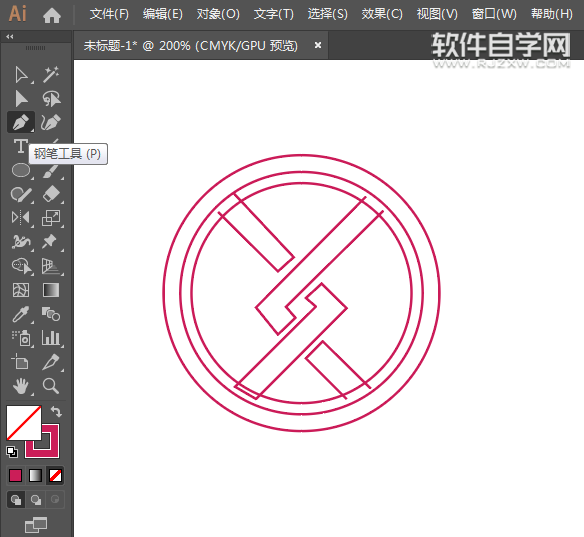This screenshot has width=584, height=537.
Task: Select the Lasso tool
Action: 51,99
